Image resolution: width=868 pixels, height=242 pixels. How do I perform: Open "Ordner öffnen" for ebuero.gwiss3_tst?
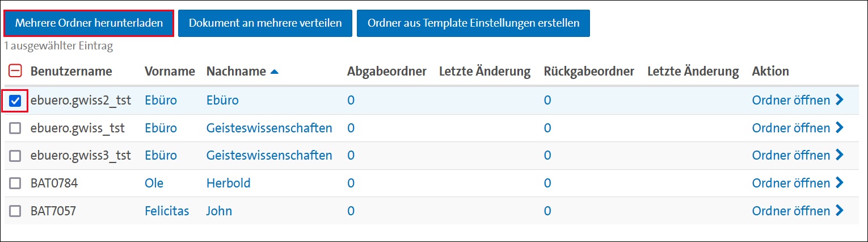point(791,156)
